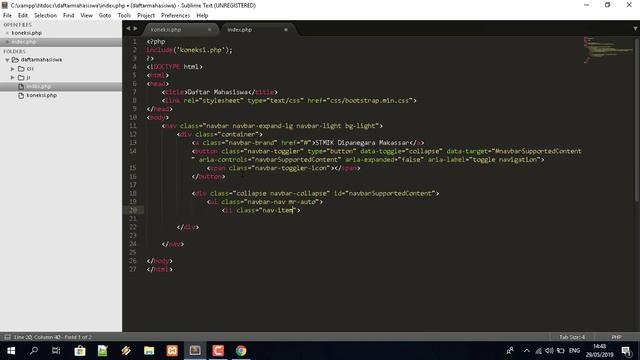Open Google Chrome from the taskbar
Viewport: 640px width, 360px height.
(x=241, y=351)
